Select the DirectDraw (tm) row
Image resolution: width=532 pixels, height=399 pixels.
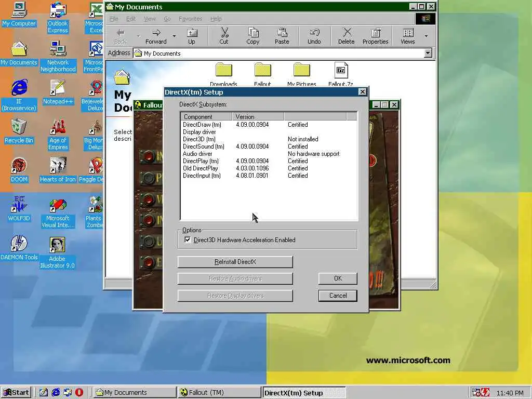pyautogui.click(x=269, y=125)
